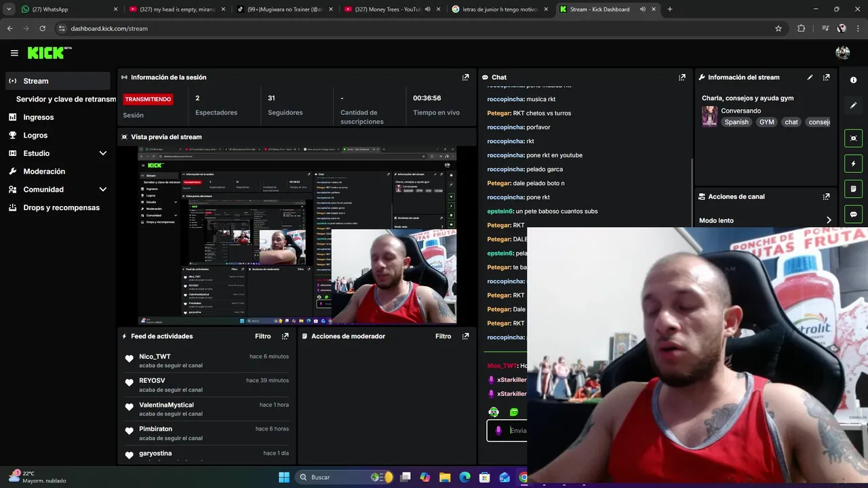Click the pencil icon in right sidebar
The height and width of the screenshot is (488, 868).
tap(853, 106)
